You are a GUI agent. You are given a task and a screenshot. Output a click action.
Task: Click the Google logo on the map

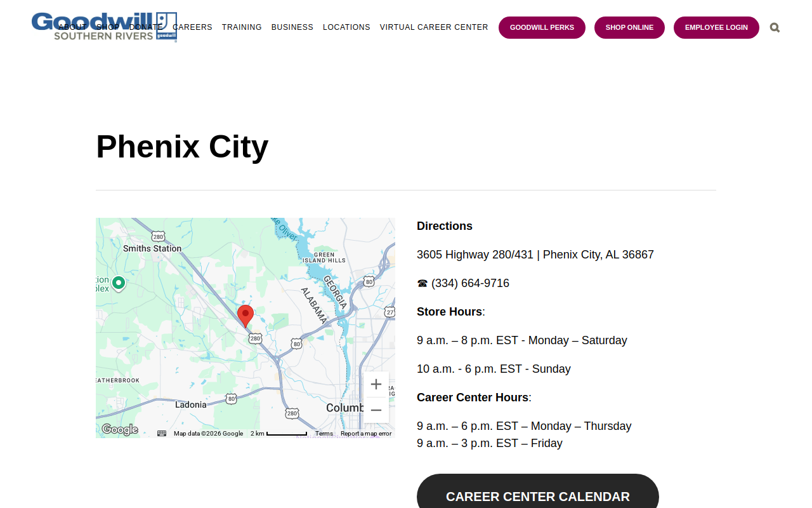[120, 430]
